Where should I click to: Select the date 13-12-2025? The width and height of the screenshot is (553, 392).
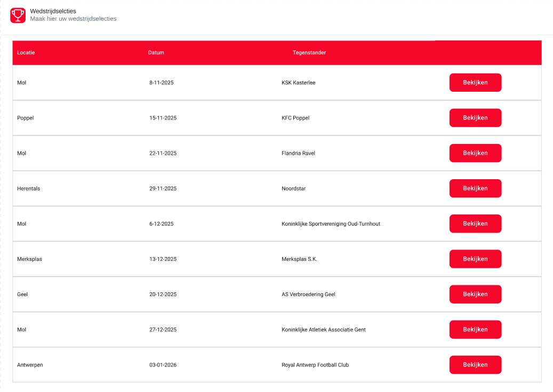(163, 259)
